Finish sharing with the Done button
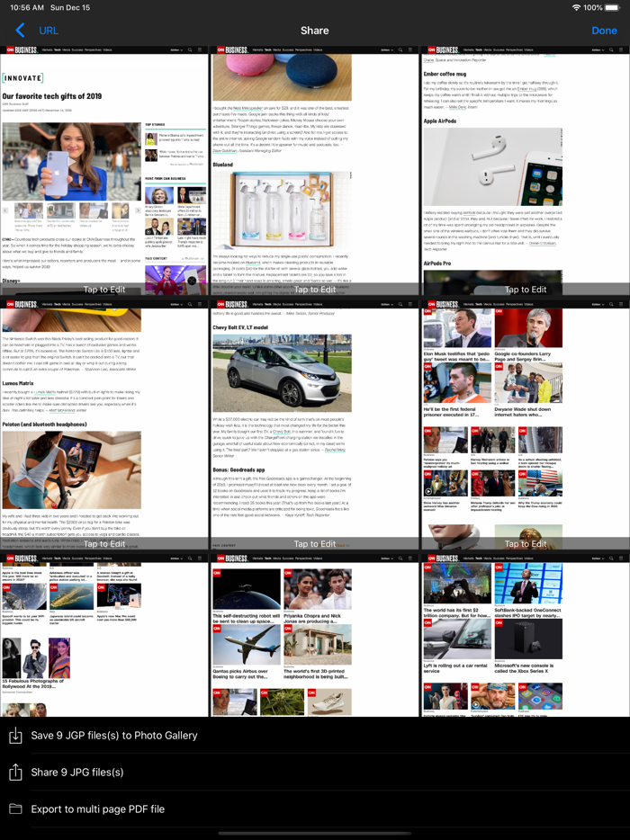630x840 pixels. pos(604,31)
